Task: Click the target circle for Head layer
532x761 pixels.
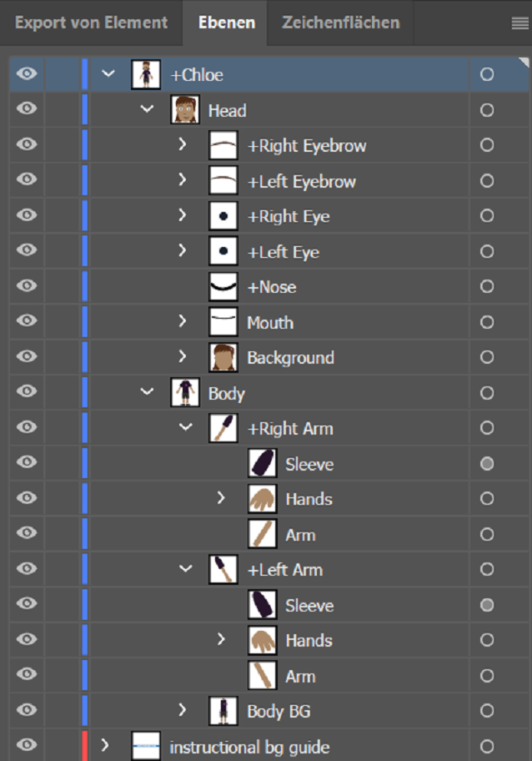Action: point(487,110)
